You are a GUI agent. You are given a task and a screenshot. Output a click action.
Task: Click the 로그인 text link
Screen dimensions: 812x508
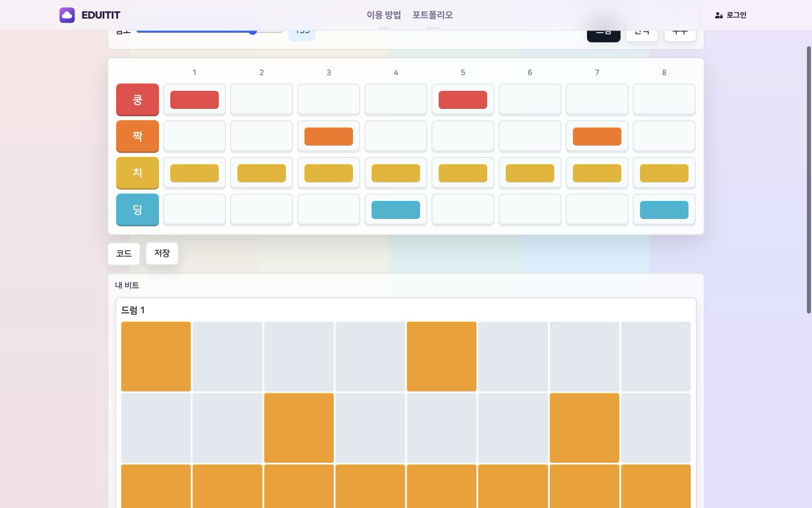click(736, 15)
